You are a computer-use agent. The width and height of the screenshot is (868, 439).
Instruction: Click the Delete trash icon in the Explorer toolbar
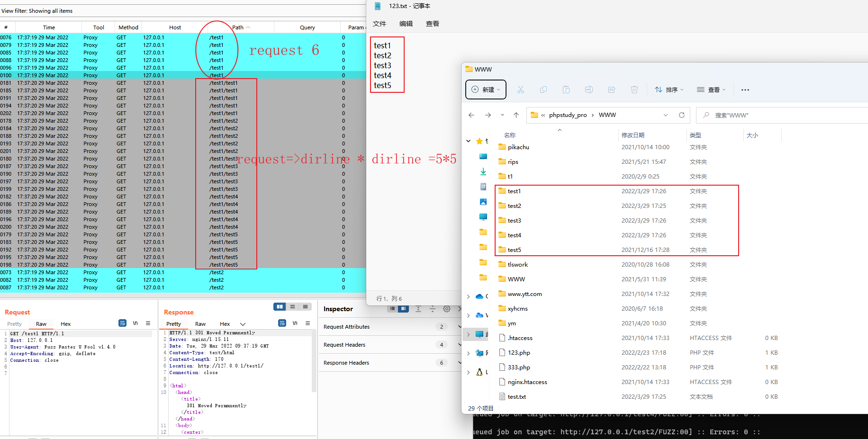pos(634,90)
